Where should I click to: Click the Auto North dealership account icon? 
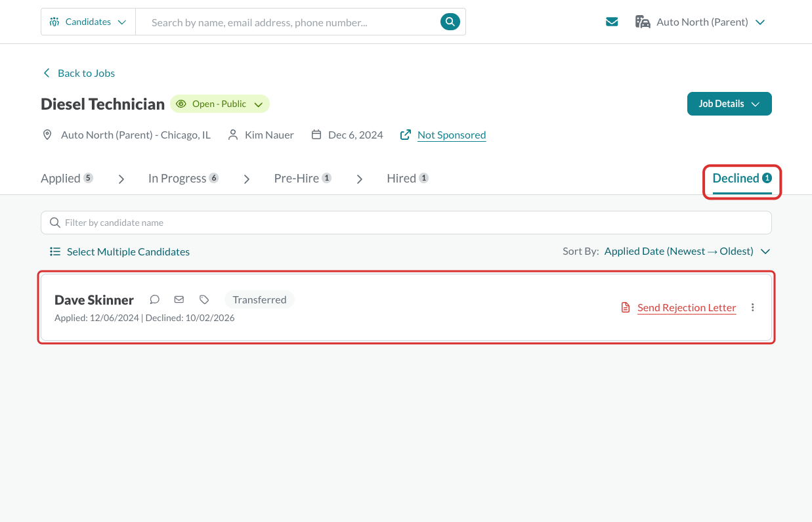pyautogui.click(x=643, y=22)
